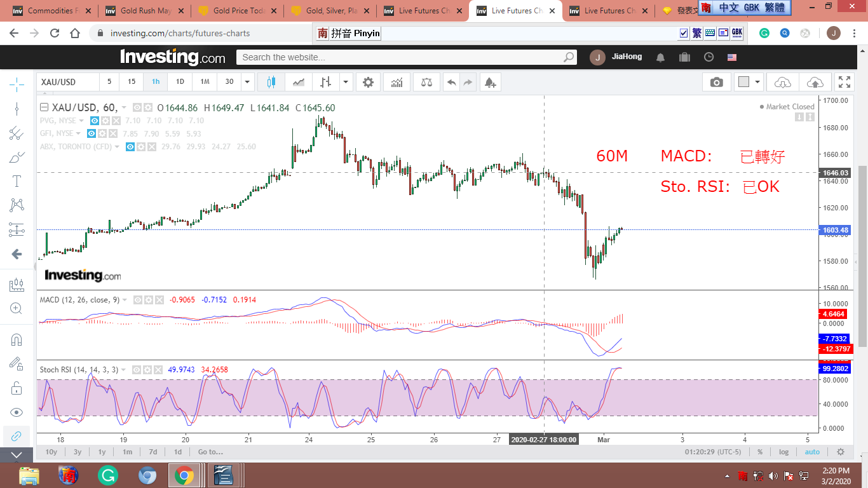
Task: Open the bar style dropdown arrow
Action: pos(346,82)
